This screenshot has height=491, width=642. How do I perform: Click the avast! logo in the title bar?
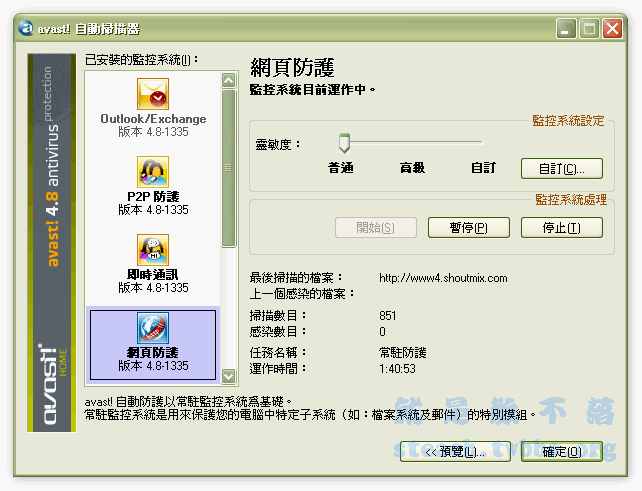25,28
